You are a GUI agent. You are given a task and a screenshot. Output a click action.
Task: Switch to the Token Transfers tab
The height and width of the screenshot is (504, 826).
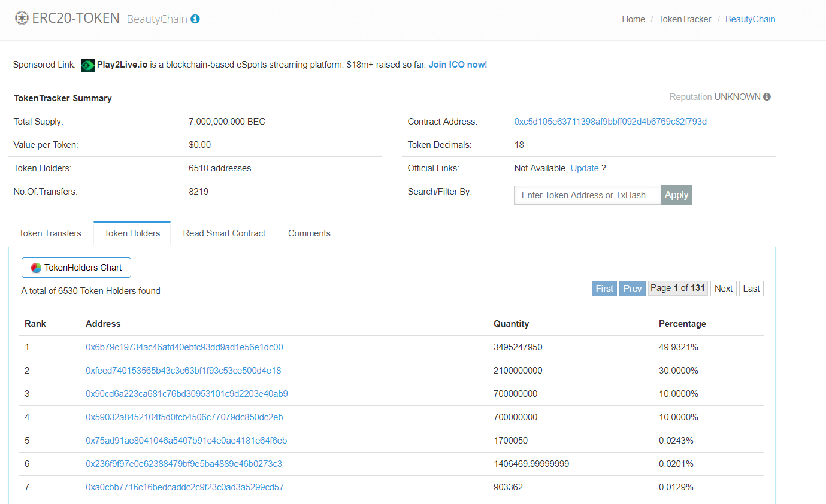point(50,233)
